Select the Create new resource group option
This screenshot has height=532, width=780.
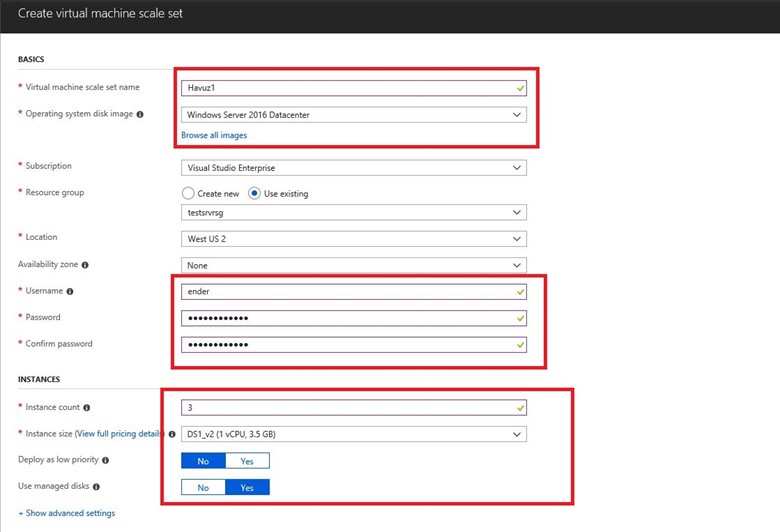point(187,193)
